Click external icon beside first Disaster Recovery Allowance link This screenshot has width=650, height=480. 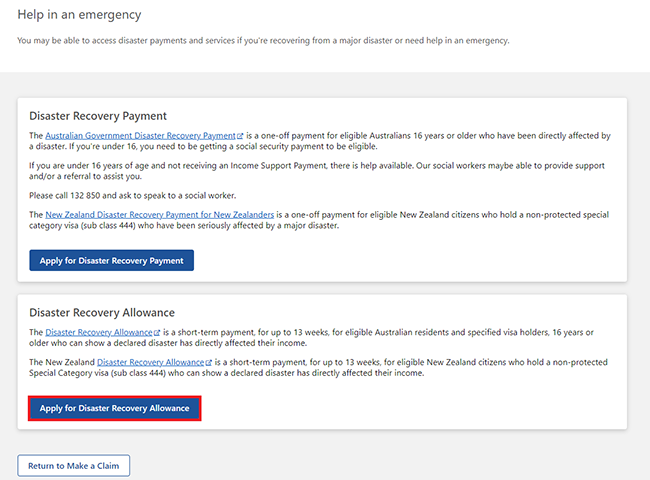pos(157,332)
